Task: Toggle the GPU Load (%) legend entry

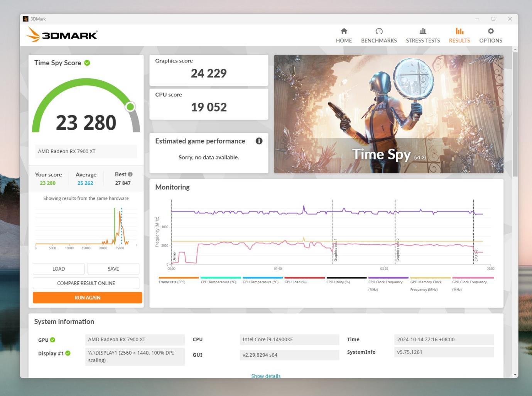Action: pyautogui.click(x=304, y=280)
